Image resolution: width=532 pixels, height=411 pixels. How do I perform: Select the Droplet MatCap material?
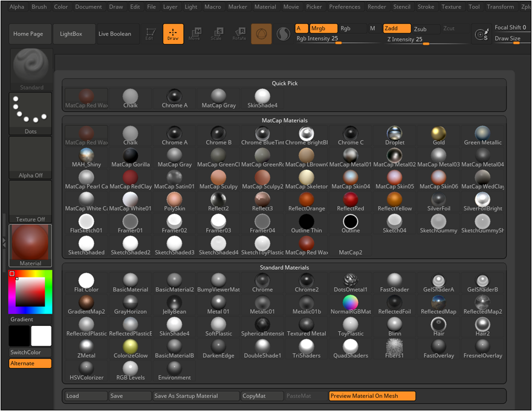395,135
